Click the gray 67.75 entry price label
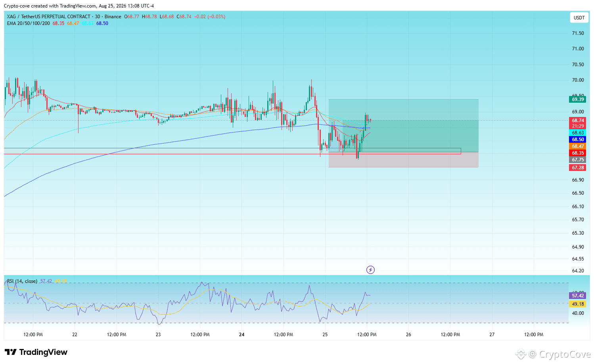594x364 pixels. pos(578,160)
